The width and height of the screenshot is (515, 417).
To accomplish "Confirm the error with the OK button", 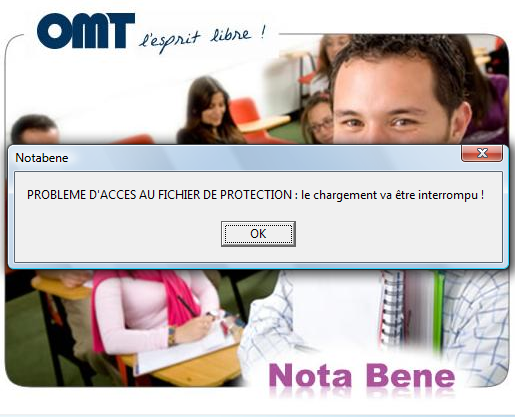I will [x=258, y=234].
